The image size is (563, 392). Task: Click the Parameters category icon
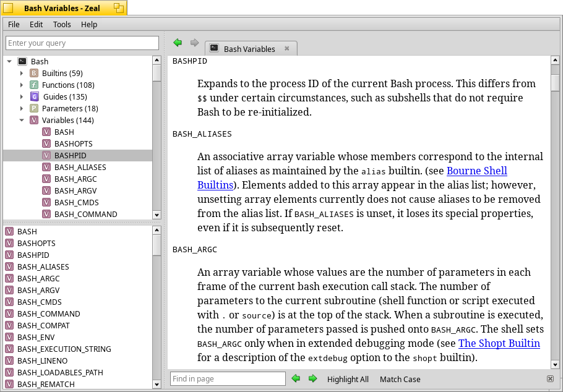point(34,108)
